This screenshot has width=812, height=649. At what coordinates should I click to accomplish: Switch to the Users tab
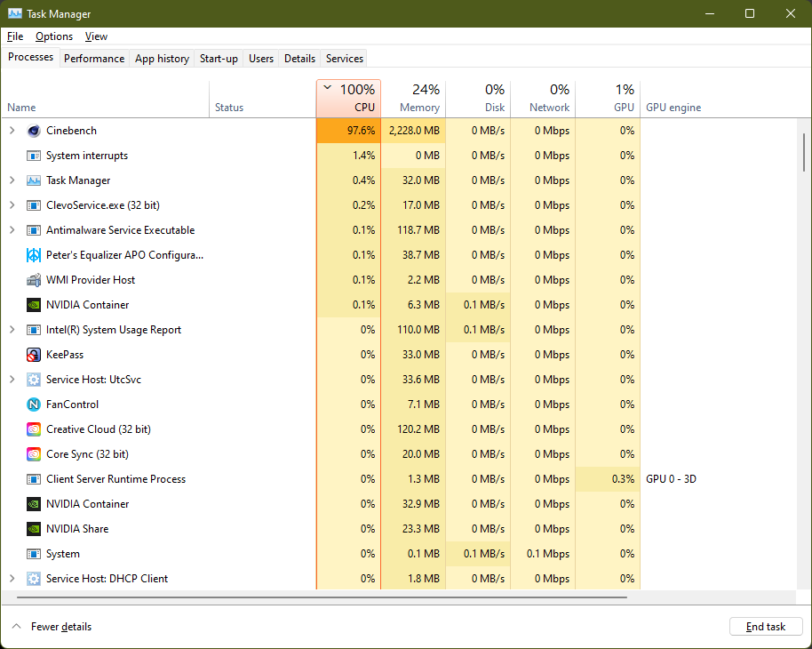pyautogui.click(x=261, y=59)
